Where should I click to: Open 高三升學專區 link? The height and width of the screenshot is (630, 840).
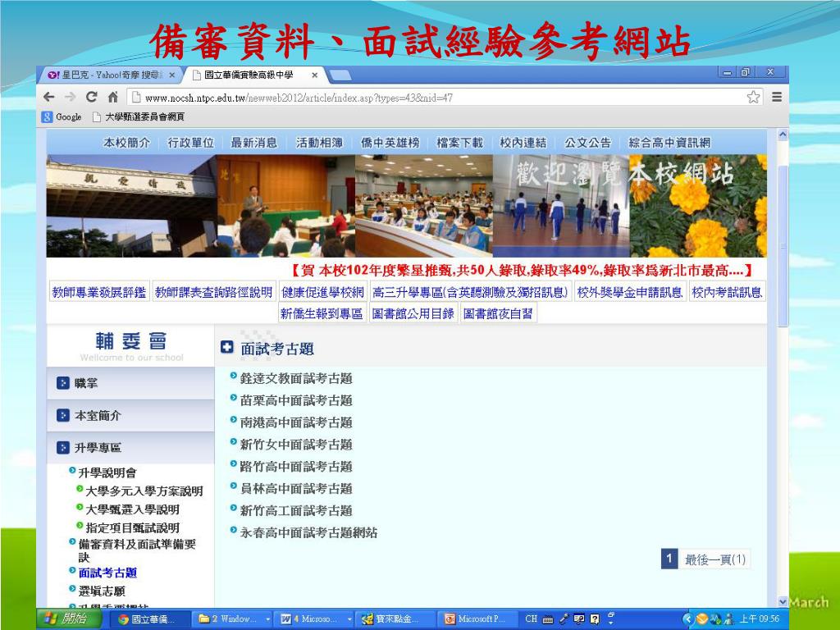[470, 292]
